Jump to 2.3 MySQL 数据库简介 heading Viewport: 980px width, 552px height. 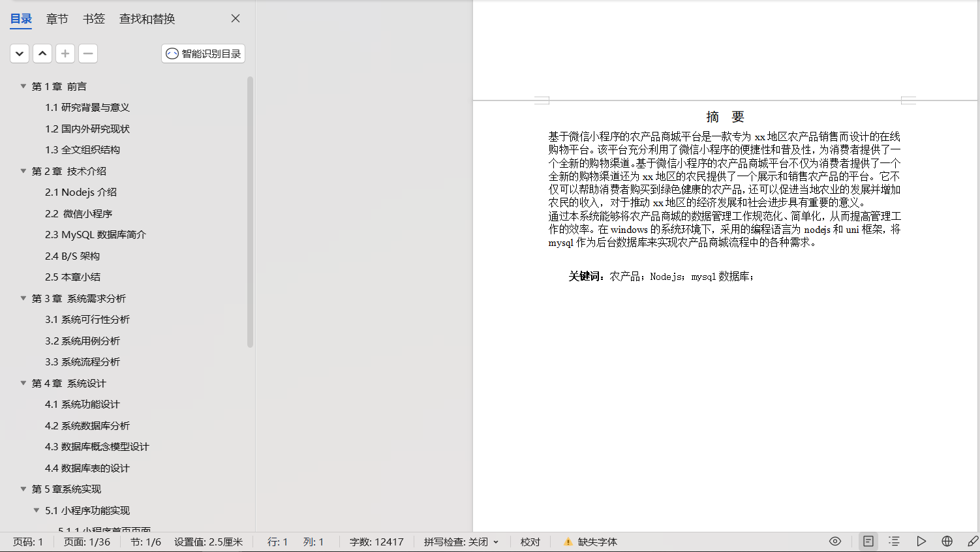[x=95, y=235]
